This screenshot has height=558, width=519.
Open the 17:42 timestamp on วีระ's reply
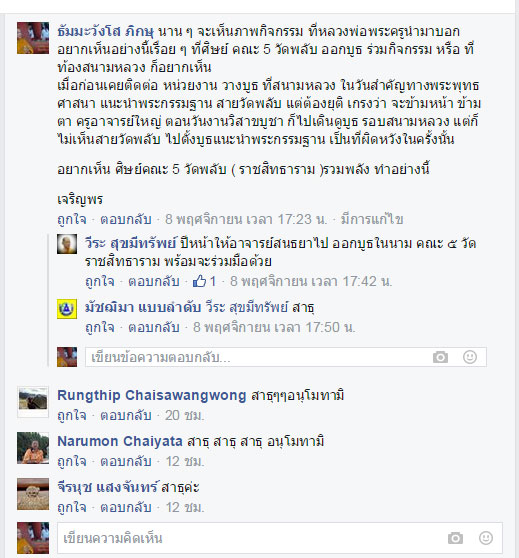311,281
